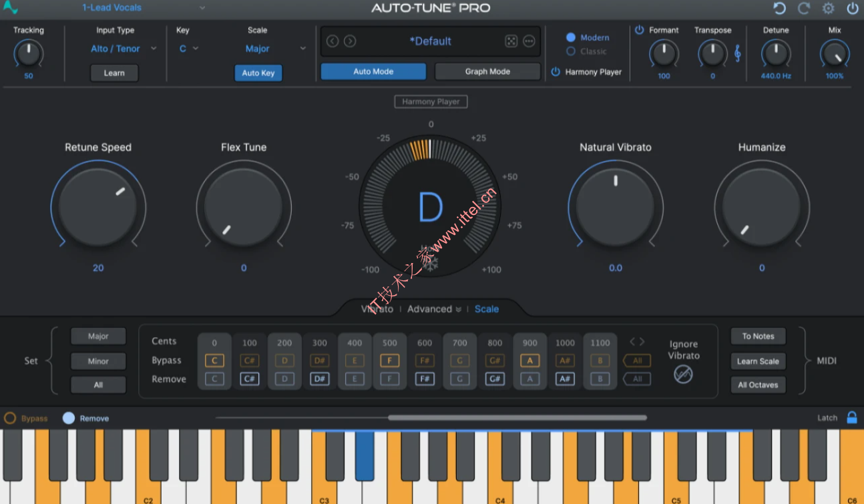Click the Tracking knob
Viewport: 864px width, 504px height.
(x=29, y=53)
